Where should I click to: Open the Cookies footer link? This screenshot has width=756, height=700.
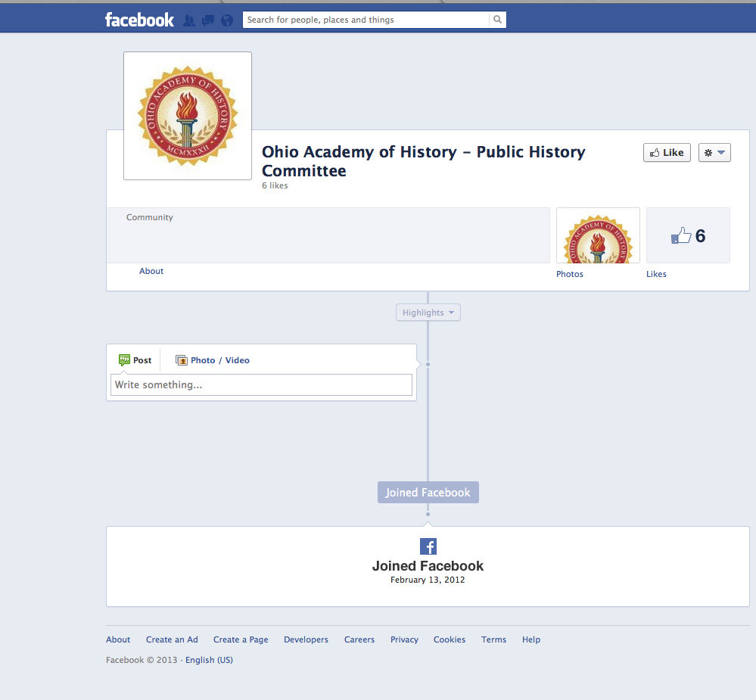coord(450,639)
